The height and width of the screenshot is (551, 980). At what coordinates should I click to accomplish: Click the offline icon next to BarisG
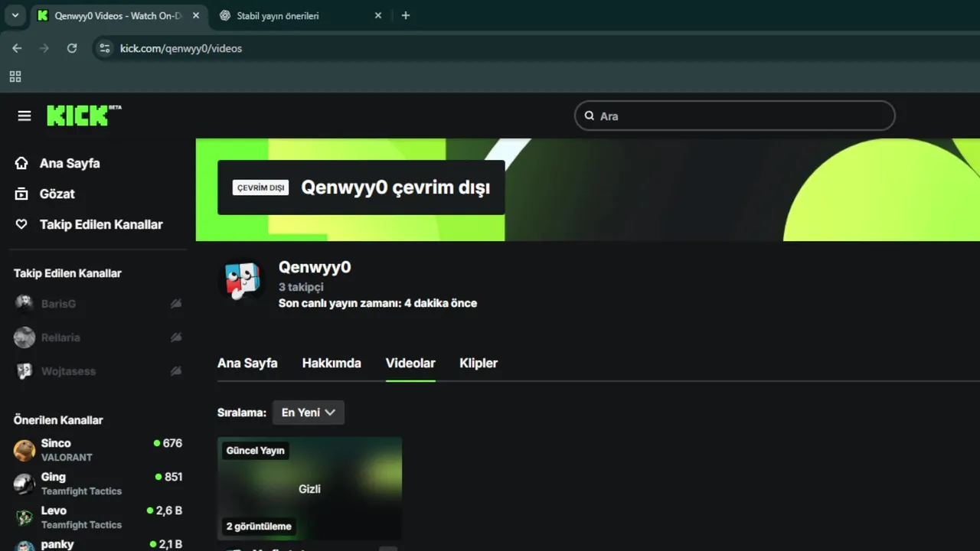176,304
